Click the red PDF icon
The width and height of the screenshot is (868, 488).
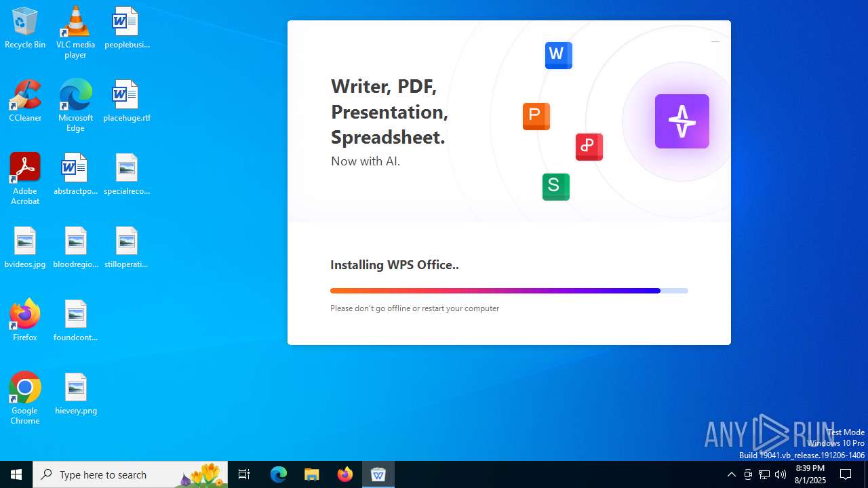(589, 146)
